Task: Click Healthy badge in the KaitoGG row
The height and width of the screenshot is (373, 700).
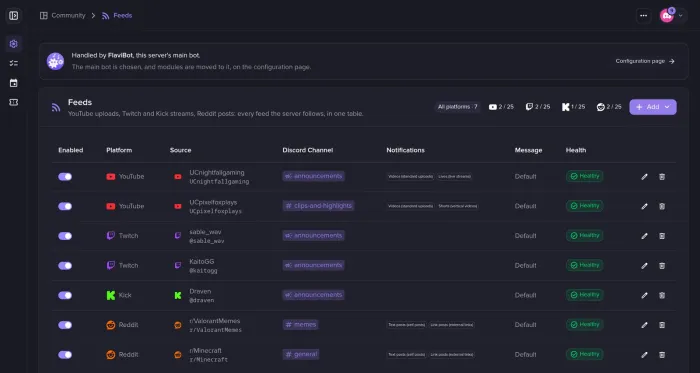Action: point(585,265)
